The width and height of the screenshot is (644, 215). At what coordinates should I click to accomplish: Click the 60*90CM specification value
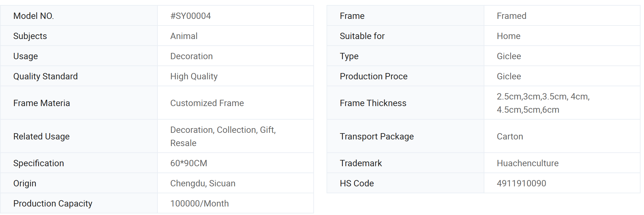click(x=189, y=163)
